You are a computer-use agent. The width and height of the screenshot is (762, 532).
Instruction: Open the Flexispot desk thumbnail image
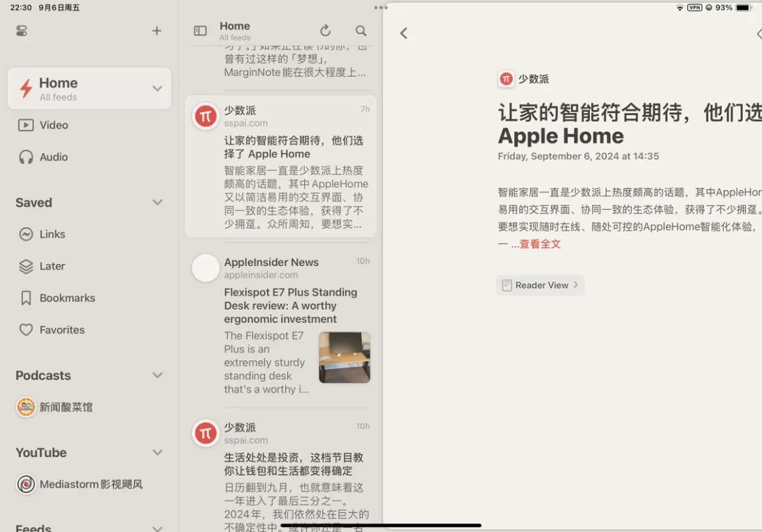pyautogui.click(x=344, y=358)
